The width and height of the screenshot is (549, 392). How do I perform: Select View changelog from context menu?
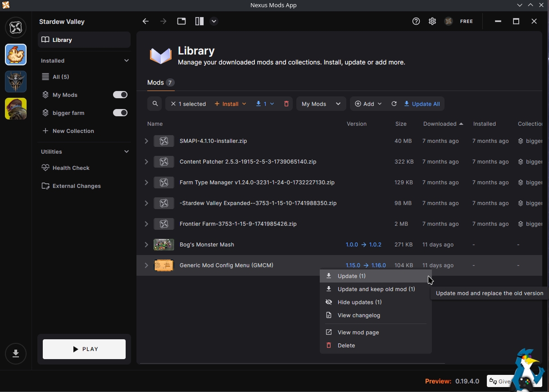(x=358, y=315)
